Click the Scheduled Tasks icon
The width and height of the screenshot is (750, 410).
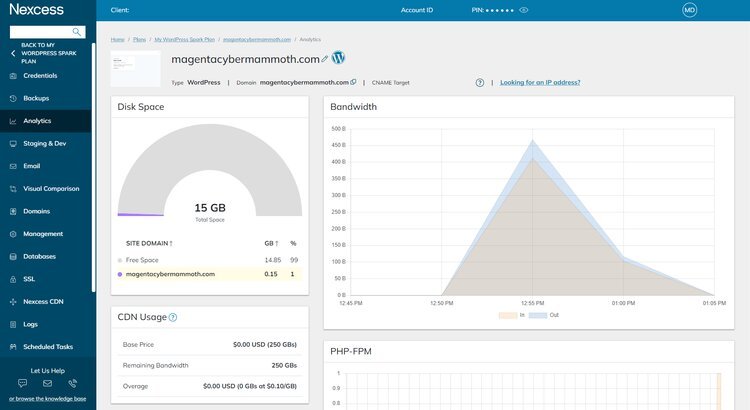pyautogui.click(x=13, y=347)
